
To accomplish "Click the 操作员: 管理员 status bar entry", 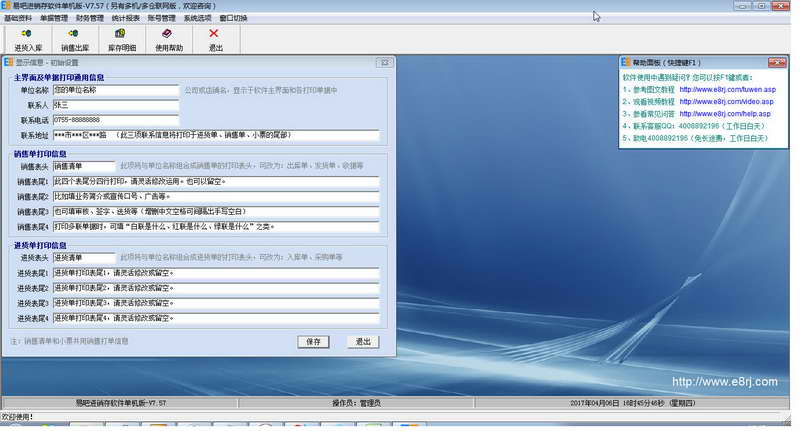I will (356, 403).
